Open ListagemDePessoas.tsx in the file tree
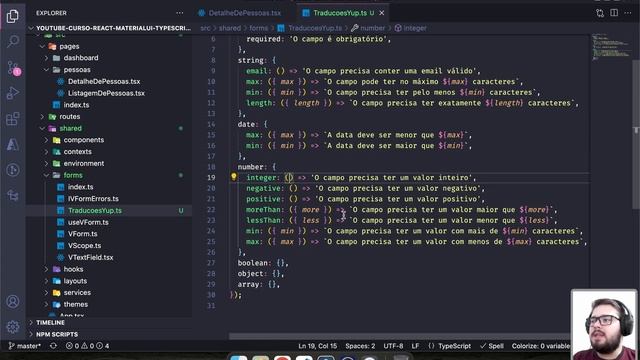The image size is (640, 360). pyautogui.click(x=106, y=93)
